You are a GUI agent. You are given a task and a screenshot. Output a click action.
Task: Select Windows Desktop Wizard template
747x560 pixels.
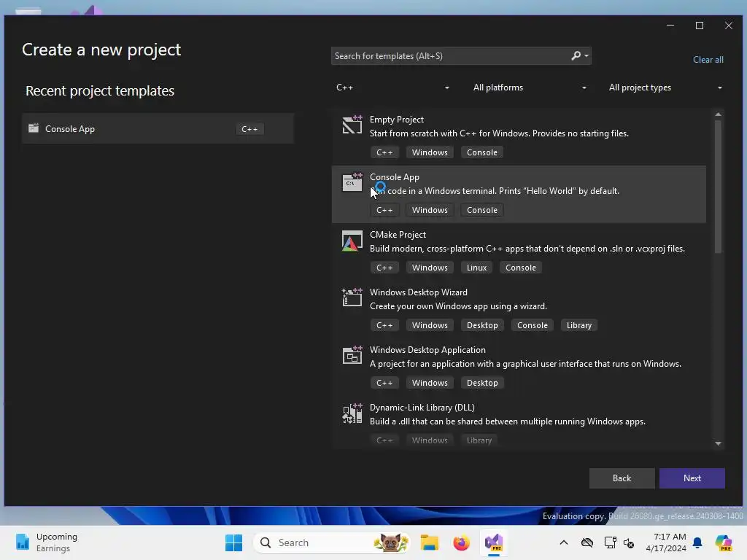pyautogui.click(x=519, y=309)
